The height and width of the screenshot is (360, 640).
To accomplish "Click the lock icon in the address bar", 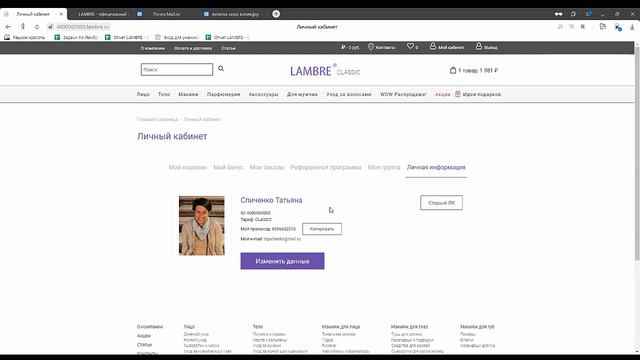I will coord(50,27).
